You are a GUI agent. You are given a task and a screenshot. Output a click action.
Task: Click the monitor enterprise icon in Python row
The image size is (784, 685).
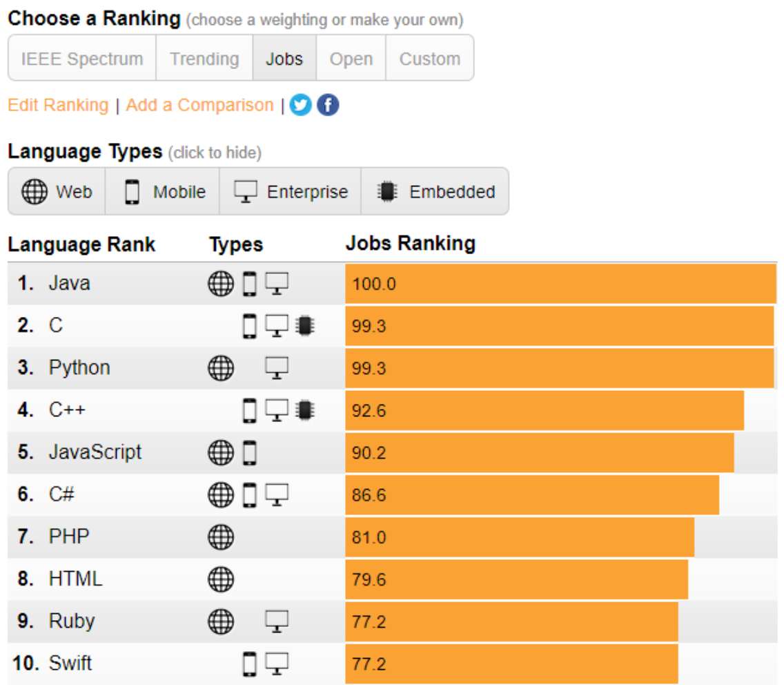pyautogui.click(x=277, y=368)
